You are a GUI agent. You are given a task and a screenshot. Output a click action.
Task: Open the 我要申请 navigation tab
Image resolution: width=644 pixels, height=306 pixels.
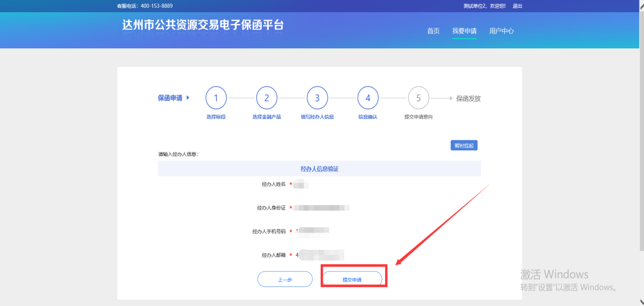[x=464, y=31]
